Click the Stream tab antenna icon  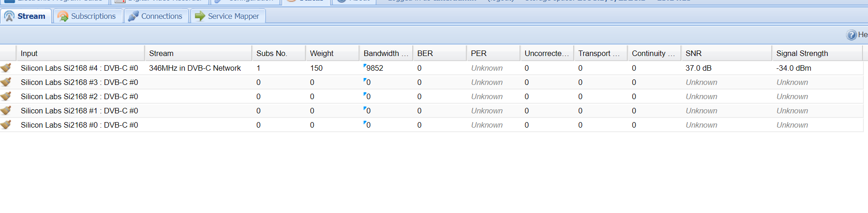pos(9,17)
